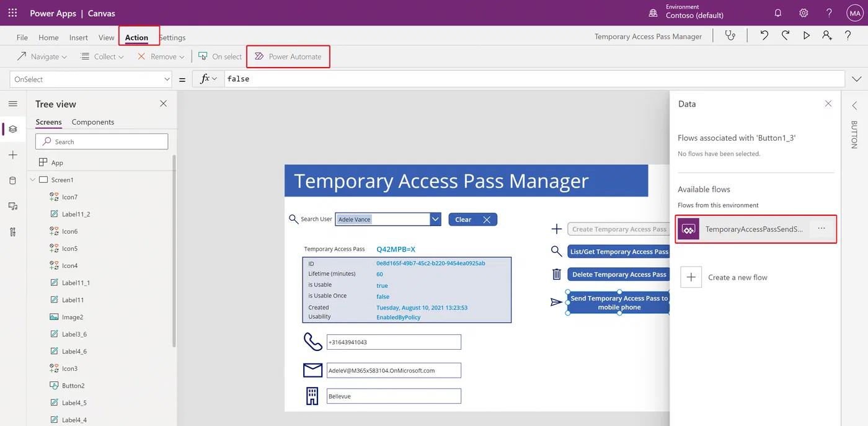
Task: Open the File menu
Action: point(22,37)
